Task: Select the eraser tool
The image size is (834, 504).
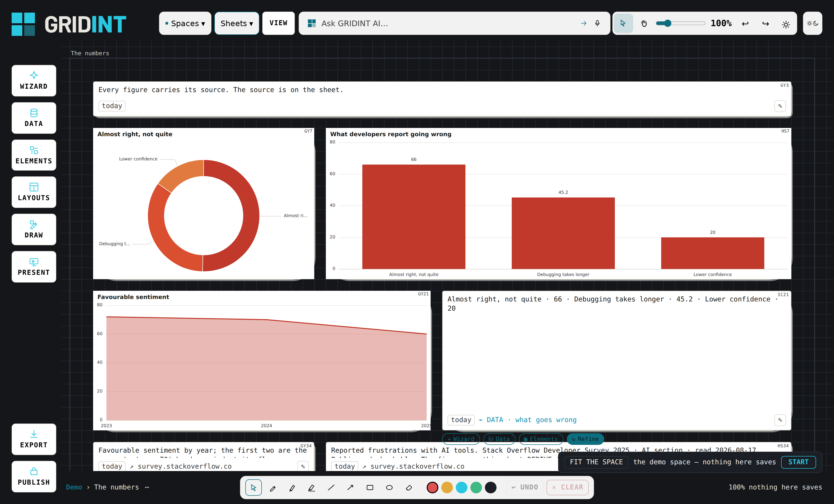Action: point(409,488)
